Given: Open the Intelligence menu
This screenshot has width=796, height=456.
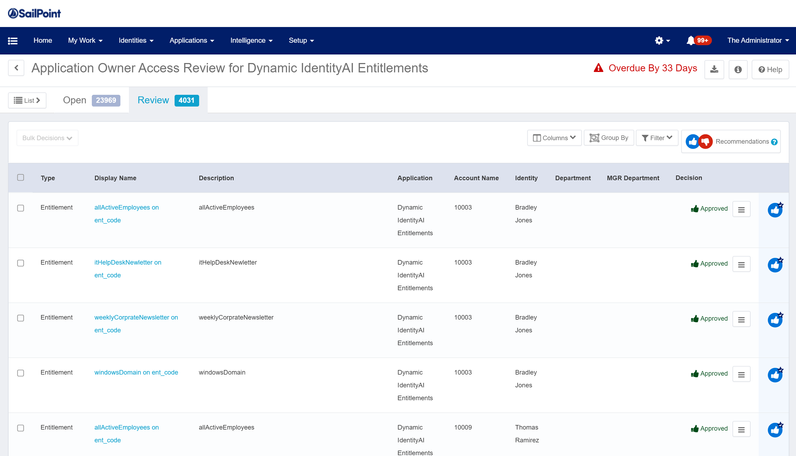Looking at the screenshot, I should [x=251, y=41].
